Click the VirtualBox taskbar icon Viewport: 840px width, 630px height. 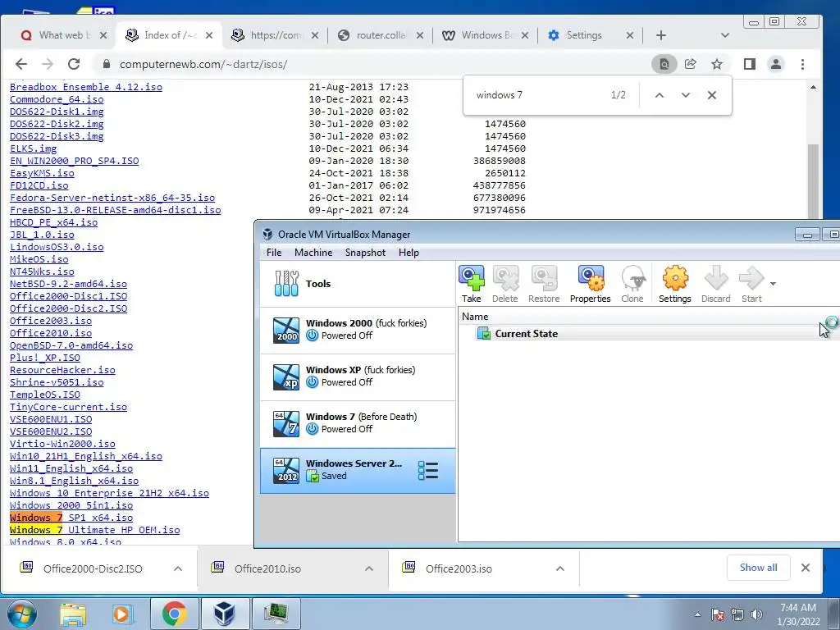click(x=225, y=614)
